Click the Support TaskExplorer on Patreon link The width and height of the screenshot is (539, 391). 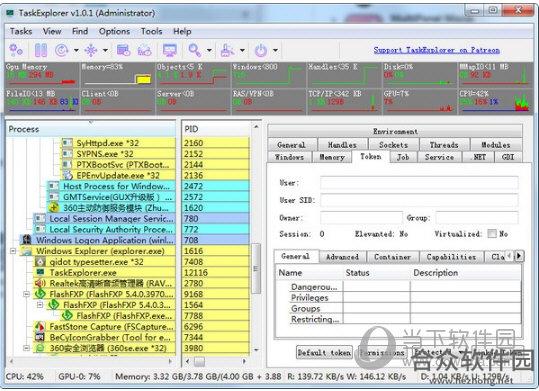pyautogui.click(x=437, y=50)
